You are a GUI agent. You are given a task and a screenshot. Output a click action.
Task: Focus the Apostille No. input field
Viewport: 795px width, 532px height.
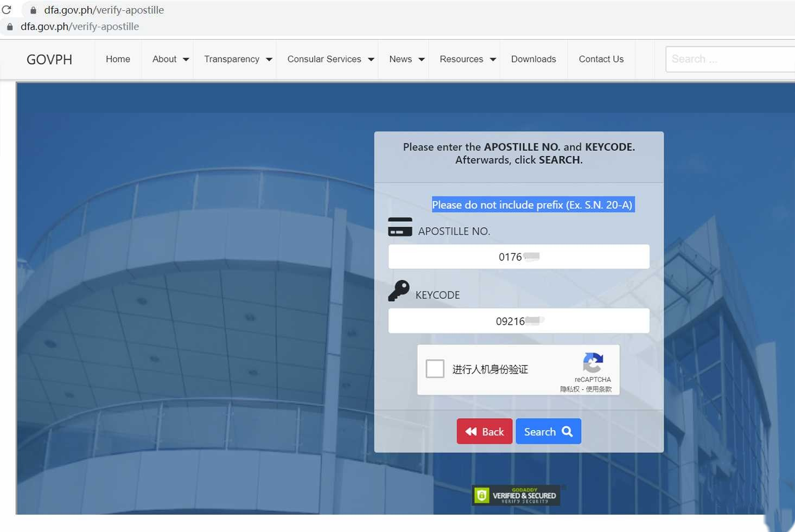518,257
